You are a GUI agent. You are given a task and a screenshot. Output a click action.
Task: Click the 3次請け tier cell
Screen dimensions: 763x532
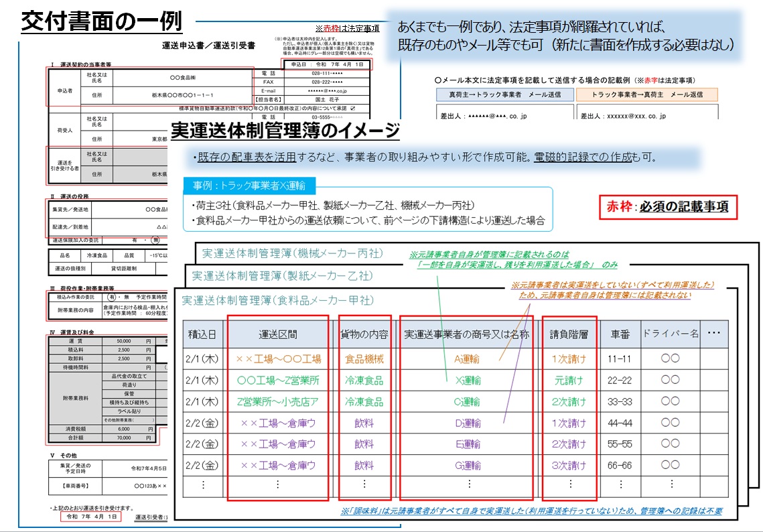tap(569, 466)
